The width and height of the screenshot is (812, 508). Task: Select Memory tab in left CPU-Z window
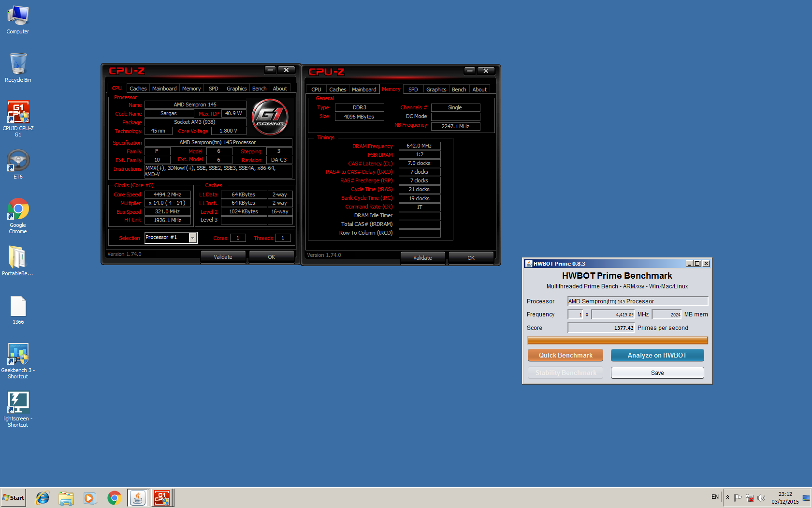[191, 89]
